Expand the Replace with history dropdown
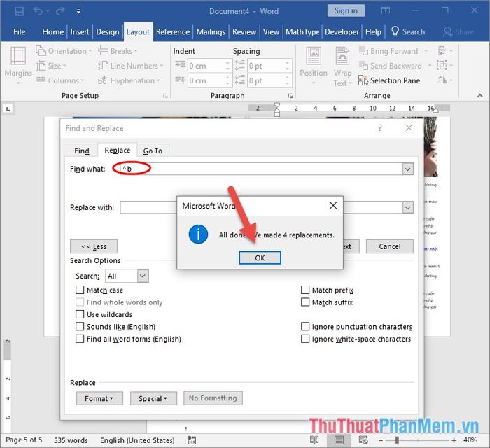490x448 pixels. (408, 207)
